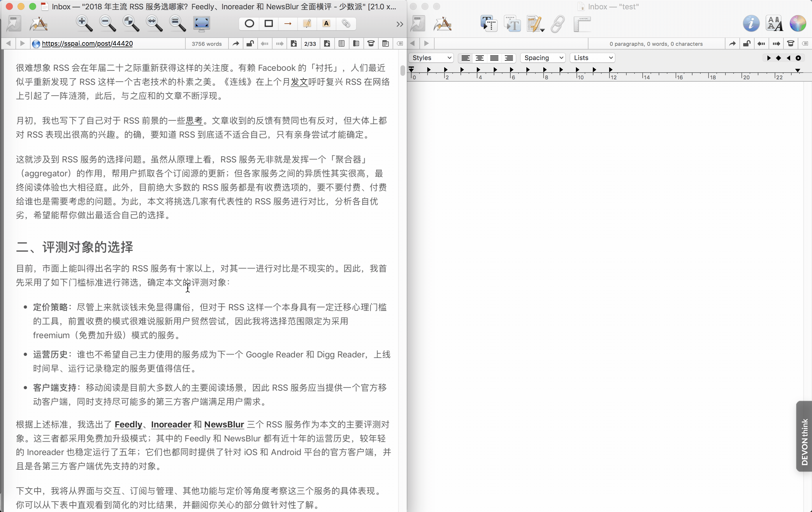Toggle the ruler in text toolbar
The width and height of the screenshot is (812, 512).
coord(582,24)
